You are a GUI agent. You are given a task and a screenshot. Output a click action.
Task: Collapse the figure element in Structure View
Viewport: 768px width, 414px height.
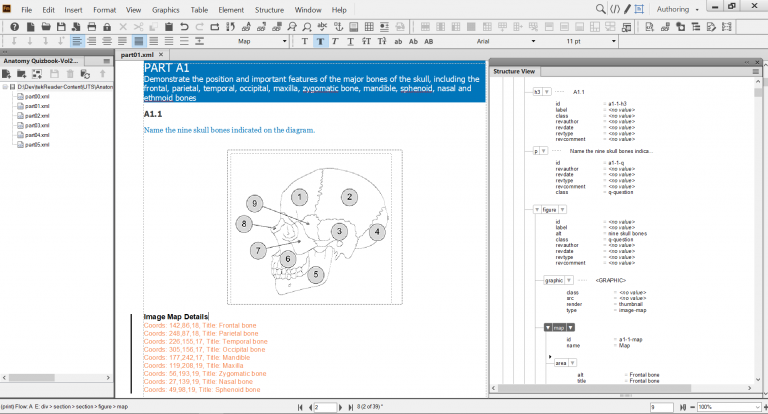tap(537, 210)
